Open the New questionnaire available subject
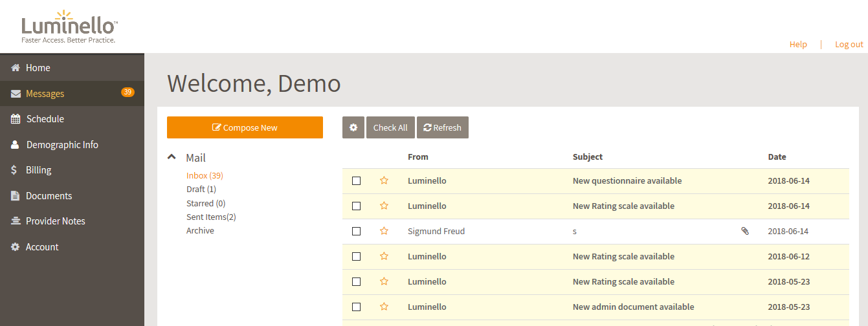This screenshot has width=868, height=326. tap(627, 180)
